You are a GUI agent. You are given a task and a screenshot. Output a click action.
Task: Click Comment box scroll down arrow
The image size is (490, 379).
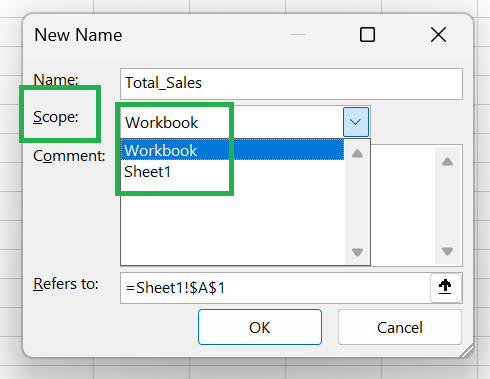[x=447, y=251]
